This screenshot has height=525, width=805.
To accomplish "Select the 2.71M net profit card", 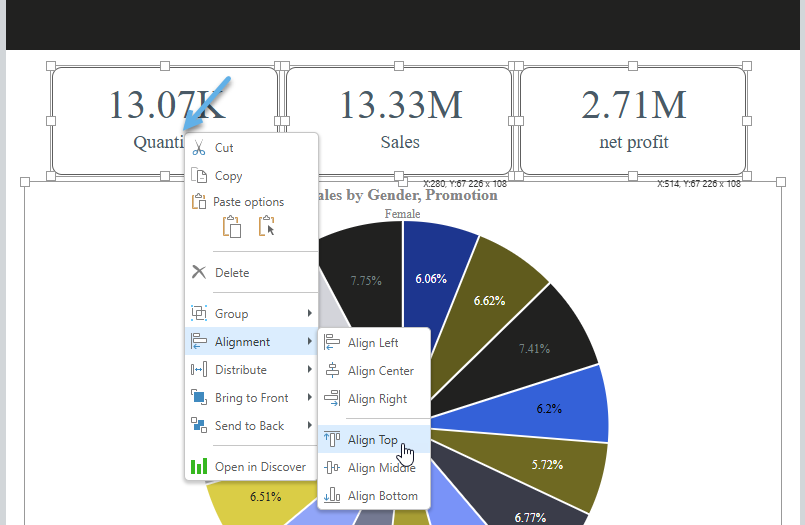I will coord(634,121).
